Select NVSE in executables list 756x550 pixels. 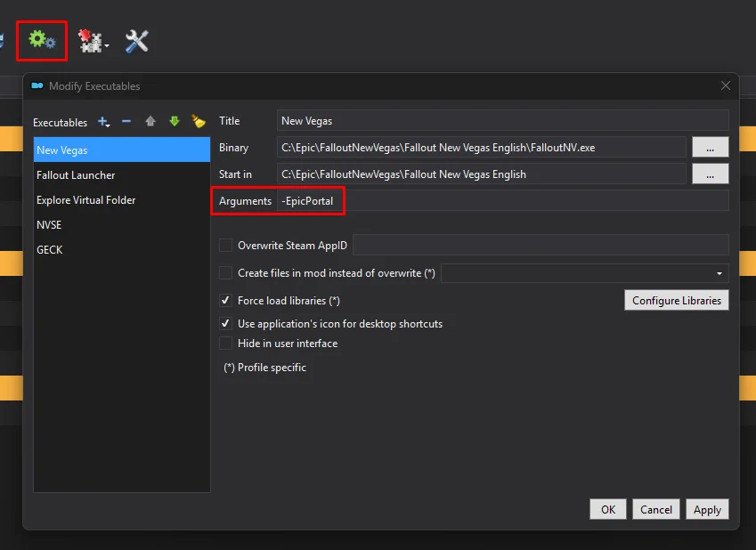coord(49,225)
